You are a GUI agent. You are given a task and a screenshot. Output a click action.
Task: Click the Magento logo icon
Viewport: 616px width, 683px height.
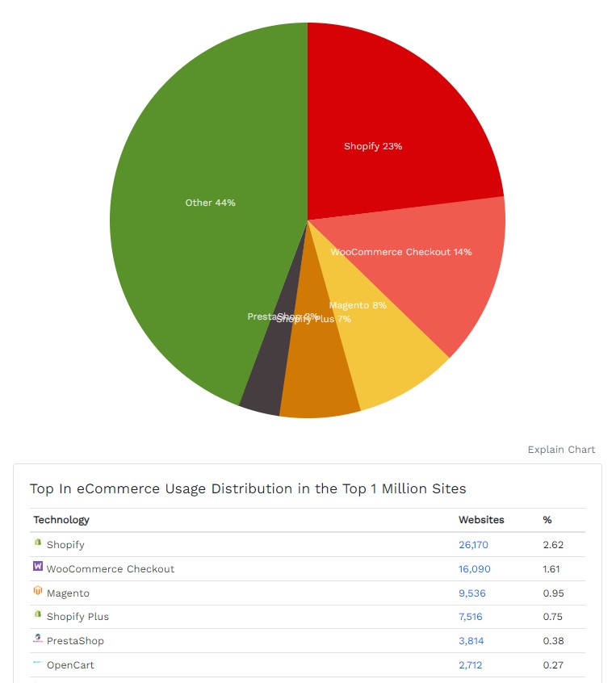click(37, 591)
